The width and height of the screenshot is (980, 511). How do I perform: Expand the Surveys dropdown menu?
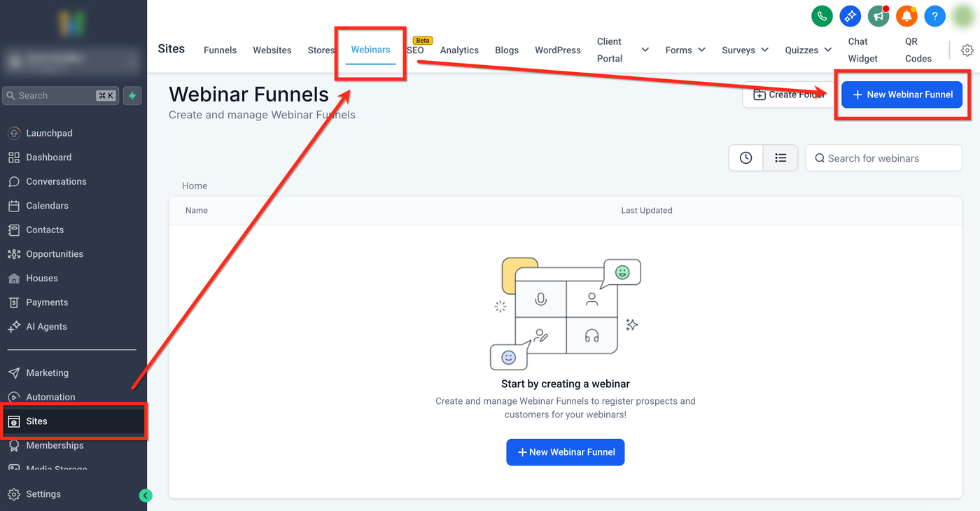(764, 50)
